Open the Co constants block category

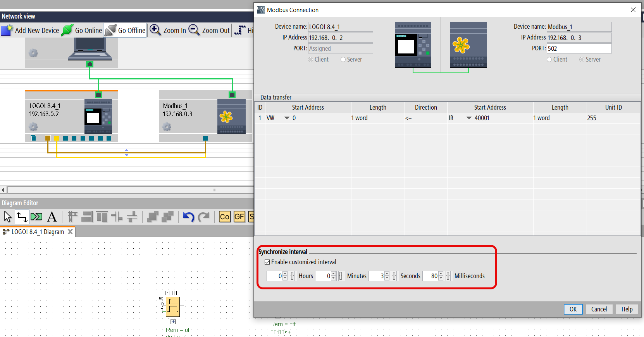pyautogui.click(x=225, y=217)
